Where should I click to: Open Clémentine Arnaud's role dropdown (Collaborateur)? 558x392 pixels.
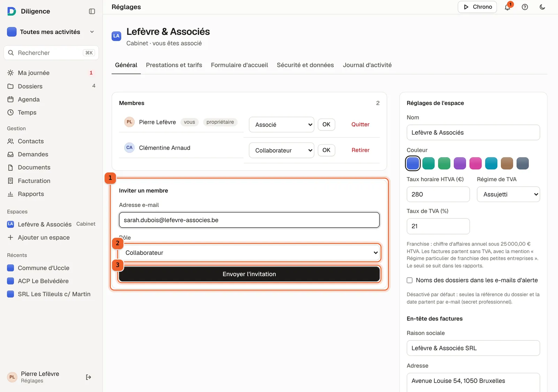(281, 150)
